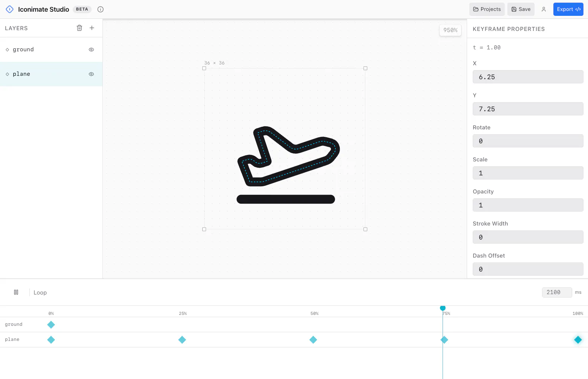The image size is (588, 379).
Task: Click the '36 × 36' canvas size label
Action: pyautogui.click(x=214, y=63)
